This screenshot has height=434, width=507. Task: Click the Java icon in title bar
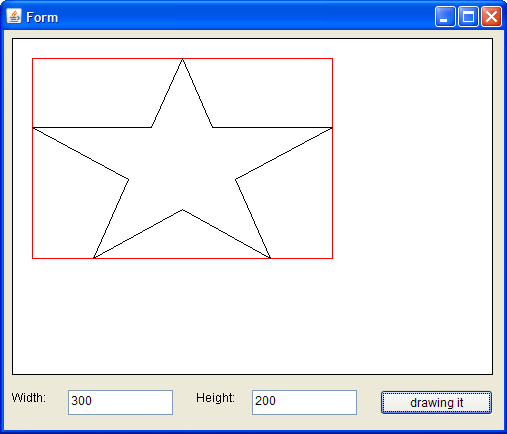[x=14, y=16]
